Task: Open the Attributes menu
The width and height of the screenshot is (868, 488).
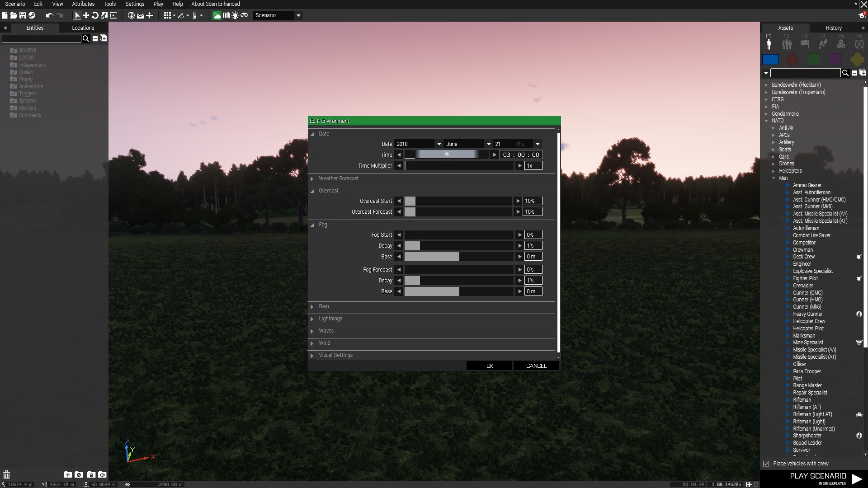Action: [82, 4]
